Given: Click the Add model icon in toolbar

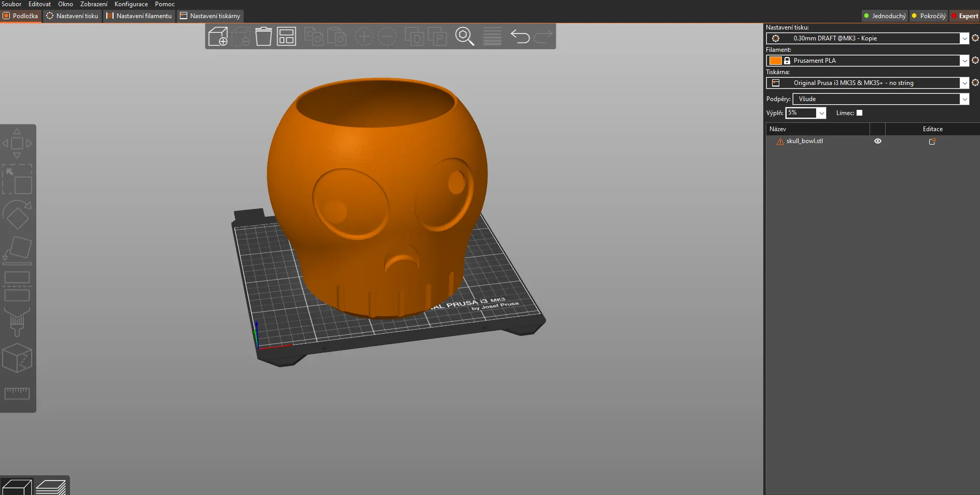Looking at the screenshot, I should tap(218, 37).
